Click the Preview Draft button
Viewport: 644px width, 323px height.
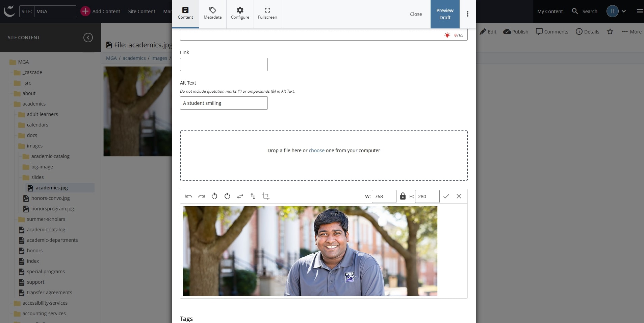tap(444, 14)
